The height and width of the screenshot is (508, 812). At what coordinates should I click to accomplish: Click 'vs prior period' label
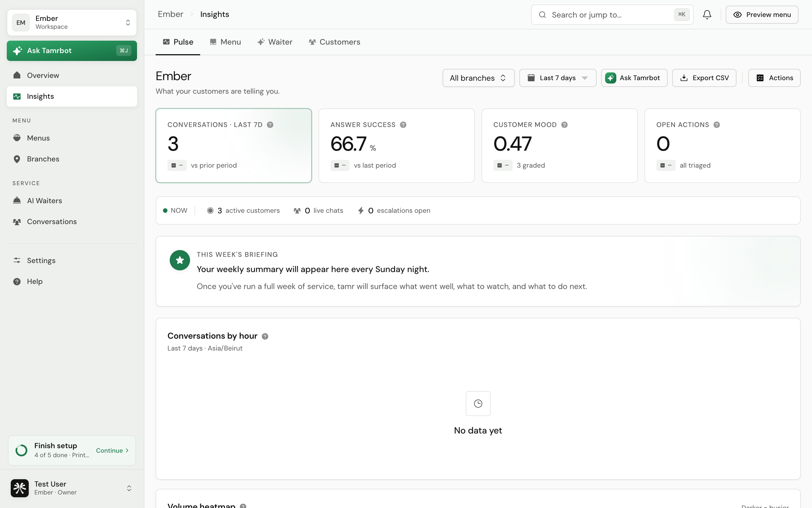click(x=214, y=165)
